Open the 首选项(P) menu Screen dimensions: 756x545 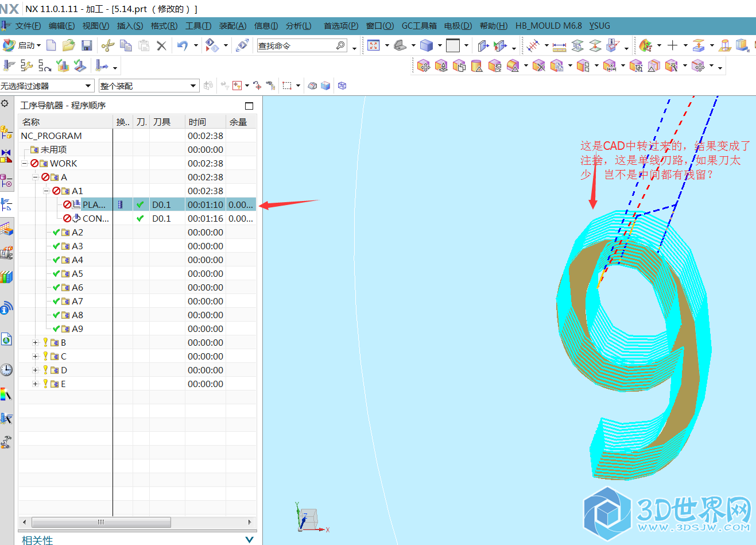[x=341, y=26]
